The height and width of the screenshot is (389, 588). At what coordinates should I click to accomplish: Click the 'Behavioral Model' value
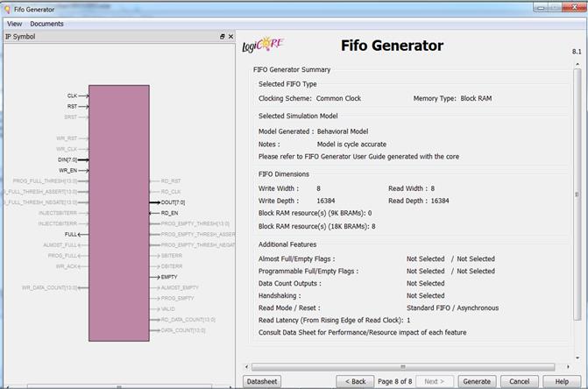pos(343,131)
